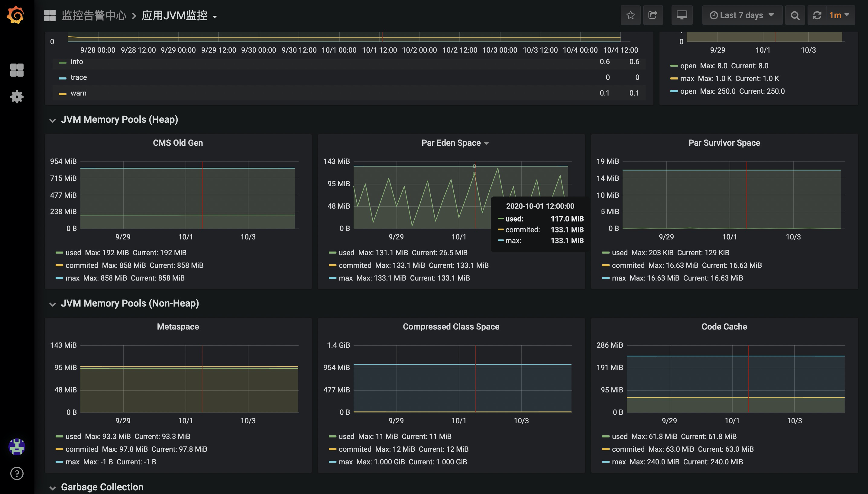This screenshot has width=868, height=494.
Task: Toggle the warn series in log legend
Action: click(78, 93)
